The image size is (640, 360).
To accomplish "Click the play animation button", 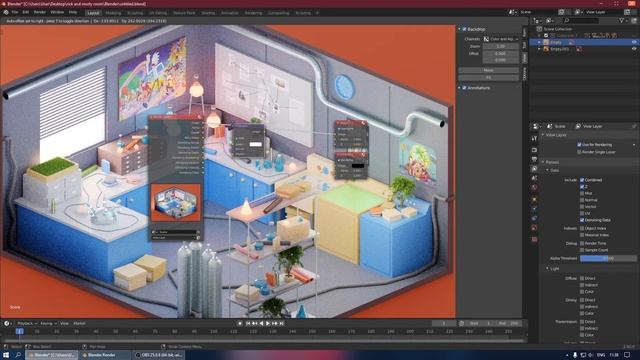I will [x=268, y=323].
